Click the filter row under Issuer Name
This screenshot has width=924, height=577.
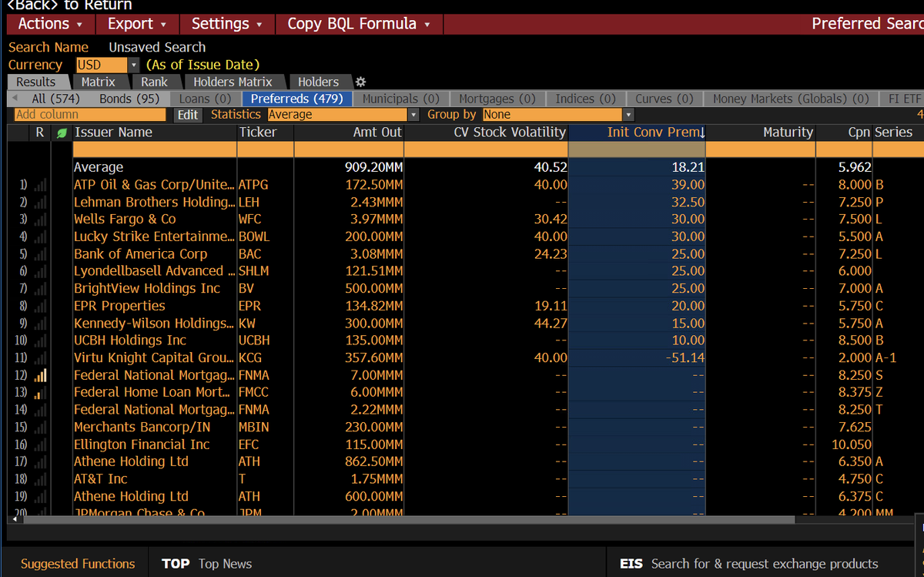click(155, 149)
